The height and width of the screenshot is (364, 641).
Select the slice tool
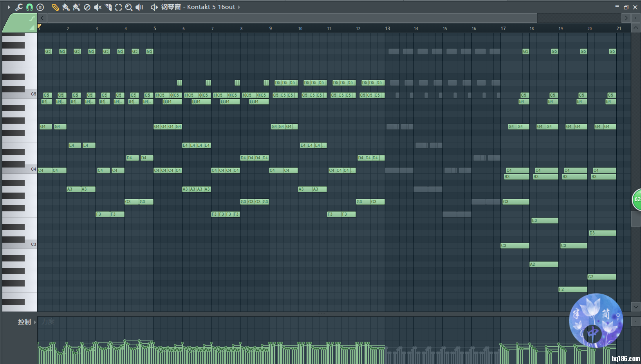108,7
